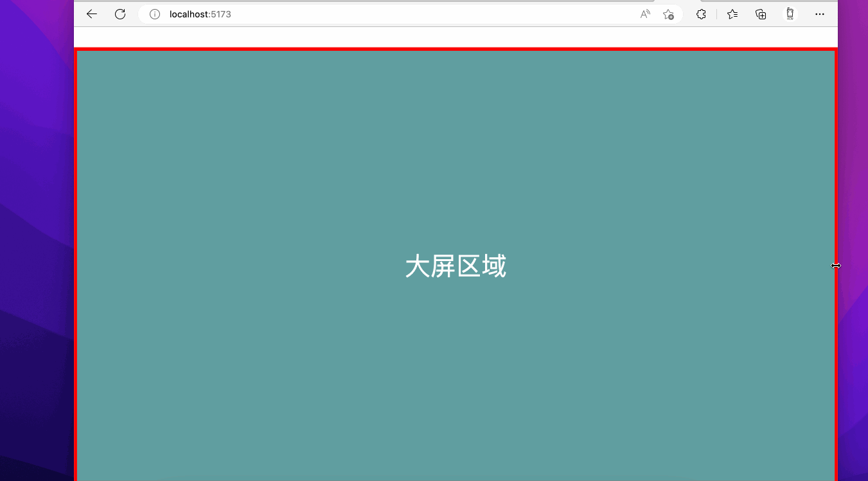Add this page to favorites
Screen dimensions: 868x481
(x=668, y=14)
